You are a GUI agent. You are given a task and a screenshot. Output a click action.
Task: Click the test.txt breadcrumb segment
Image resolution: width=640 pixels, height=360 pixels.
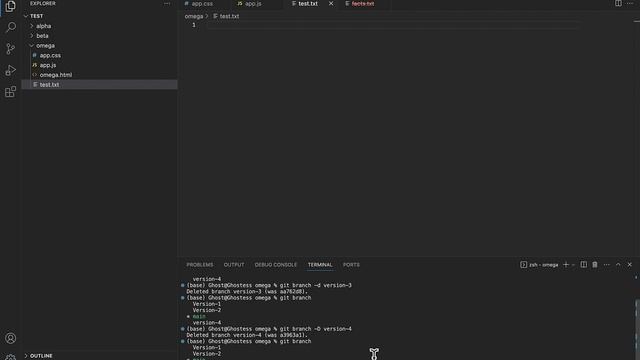click(x=227, y=16)
